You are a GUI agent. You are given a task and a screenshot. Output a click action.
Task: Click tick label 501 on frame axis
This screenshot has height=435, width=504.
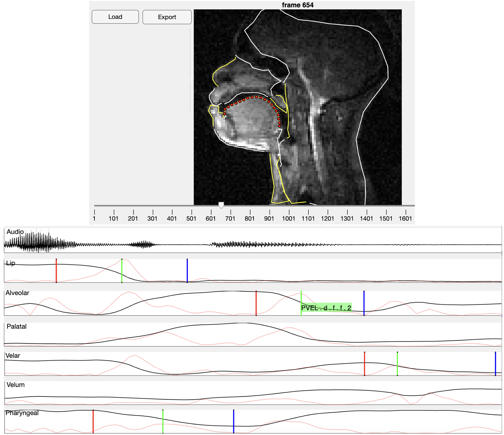click(x=191, y=218)
